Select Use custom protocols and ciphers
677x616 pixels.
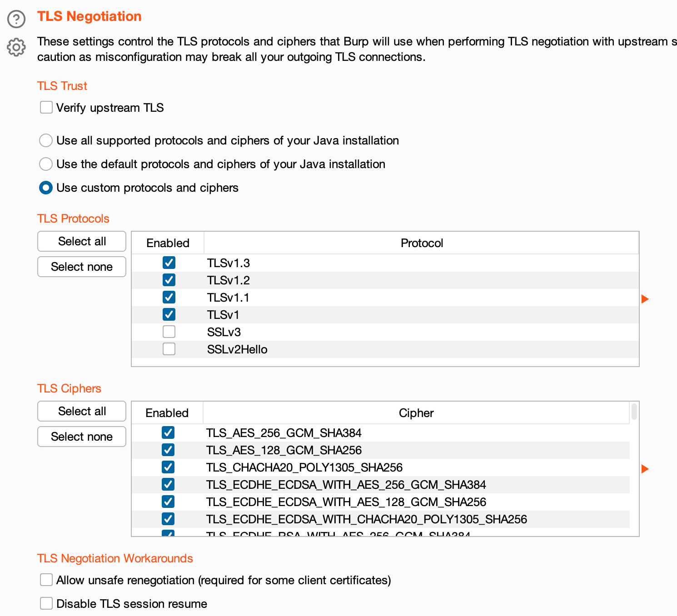pos(46,188)
